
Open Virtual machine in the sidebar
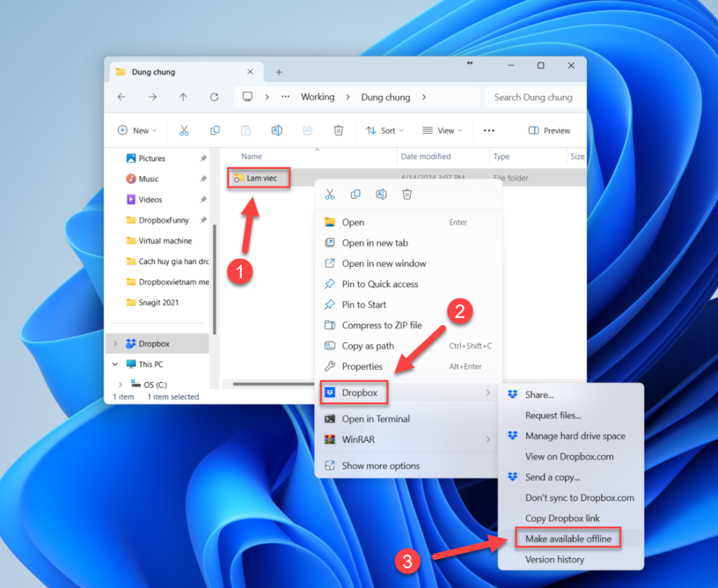point(165,240)
